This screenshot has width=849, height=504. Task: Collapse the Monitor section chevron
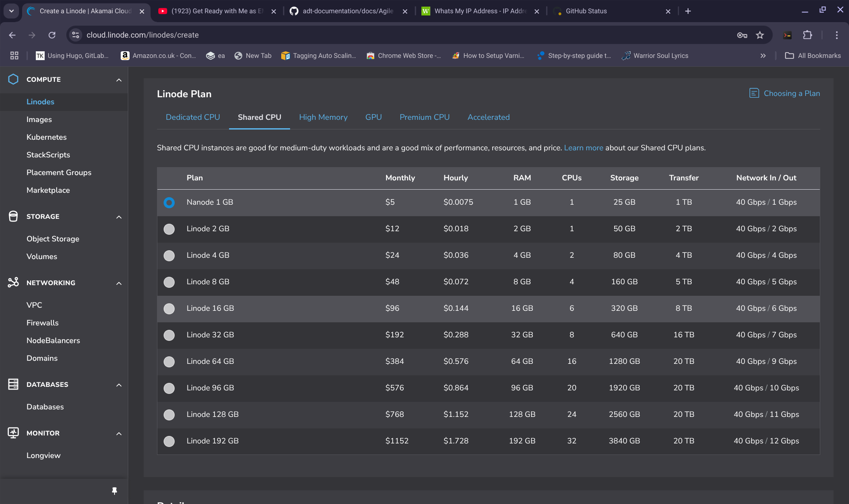[x=119, y=433]
